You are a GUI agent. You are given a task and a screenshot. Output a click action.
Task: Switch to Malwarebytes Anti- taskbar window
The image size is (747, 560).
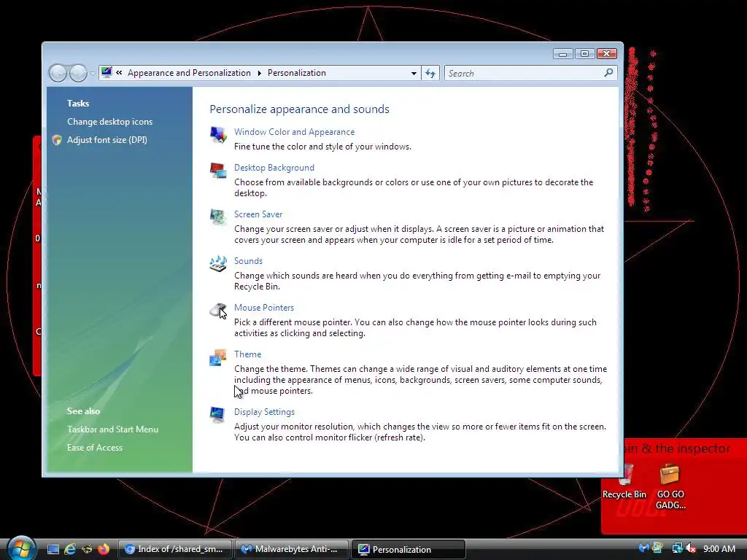click(291, 550)
